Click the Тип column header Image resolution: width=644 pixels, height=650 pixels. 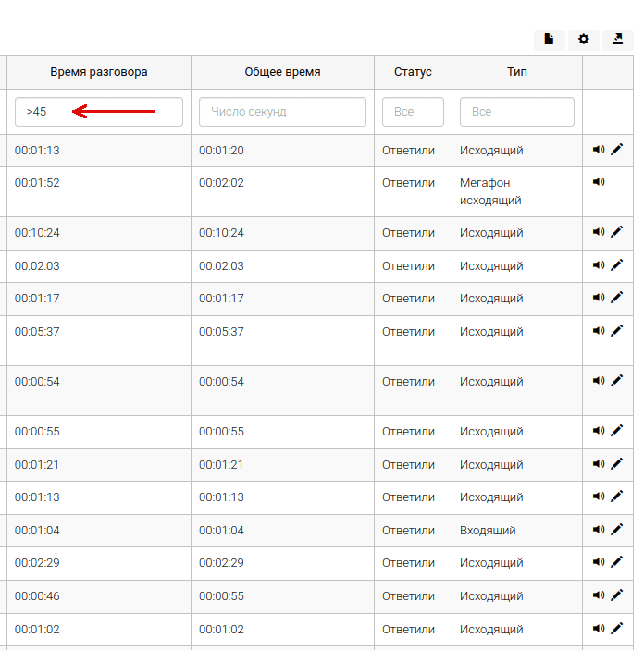[x=516, y=72]
